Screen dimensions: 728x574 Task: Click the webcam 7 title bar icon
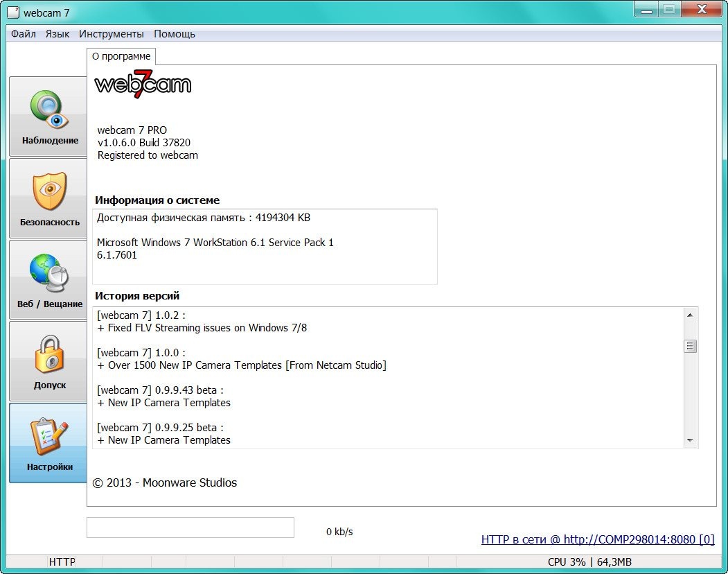point(13,12)
